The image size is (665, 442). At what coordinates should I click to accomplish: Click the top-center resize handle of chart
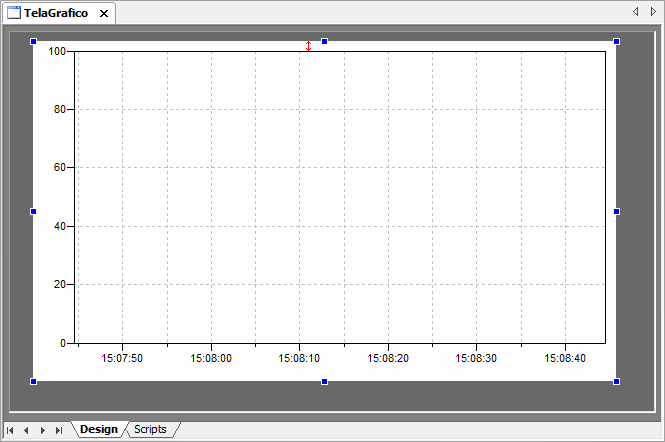(324, 41)
